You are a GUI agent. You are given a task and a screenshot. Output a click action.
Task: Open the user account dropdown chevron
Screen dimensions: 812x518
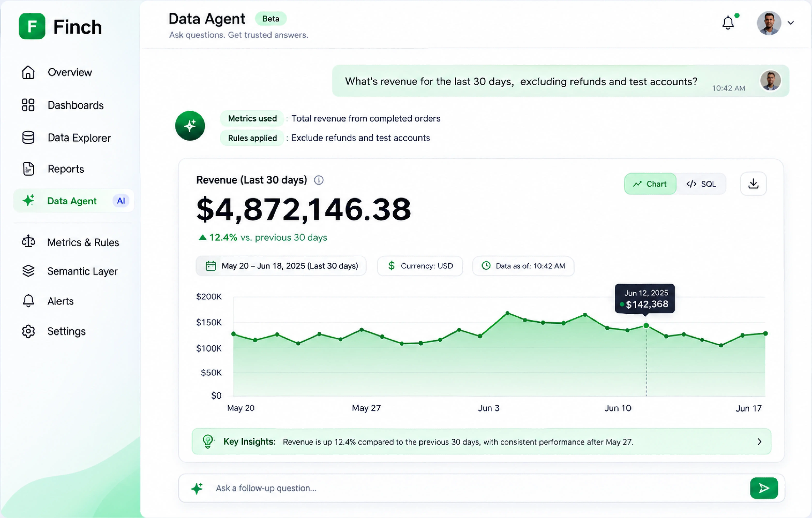tap(791, 23)
